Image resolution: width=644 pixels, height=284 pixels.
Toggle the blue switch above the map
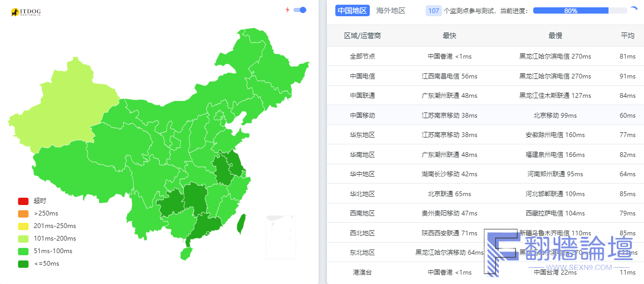[x=300, y=10]
